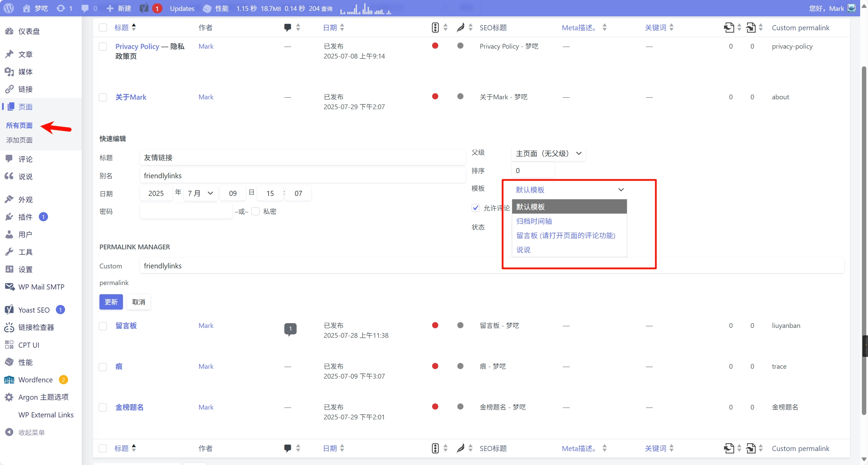The width and height of the screenshot is (868, 465).
Task: Toggle select-all checkbox in table footer
Action: [x=103, y=448]
